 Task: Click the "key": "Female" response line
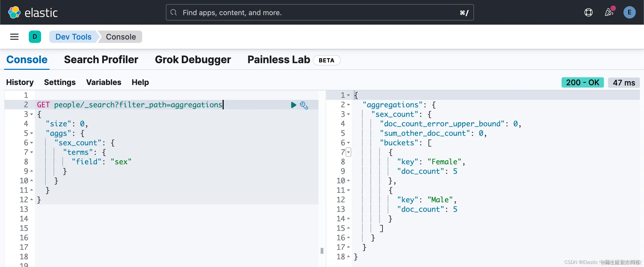coord(431,162)
